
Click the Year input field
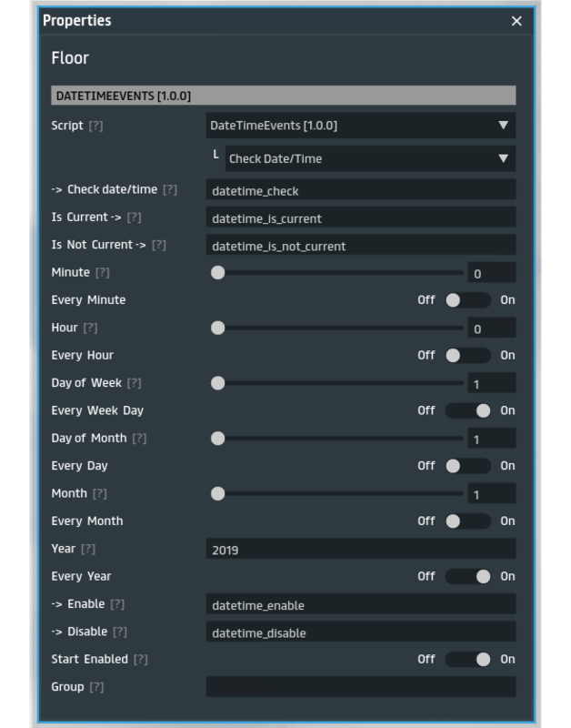click(360, 550)
